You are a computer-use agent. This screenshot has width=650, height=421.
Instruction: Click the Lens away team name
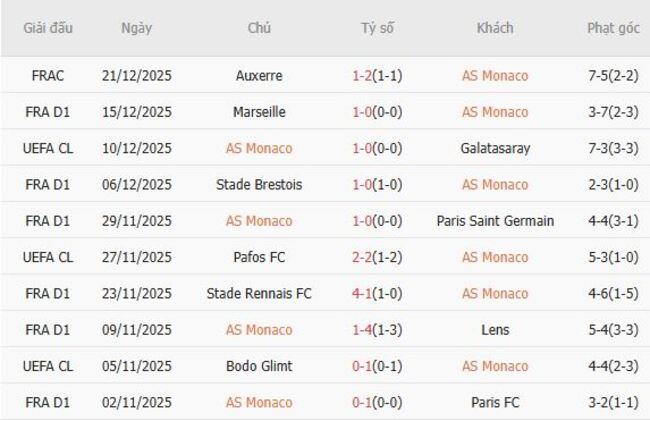coord(495,329)
